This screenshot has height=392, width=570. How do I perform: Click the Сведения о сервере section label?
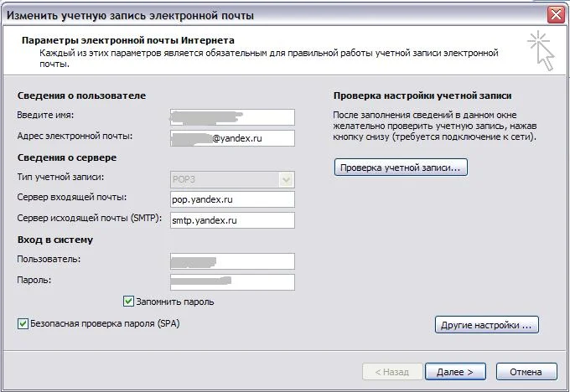pos(66,157)
